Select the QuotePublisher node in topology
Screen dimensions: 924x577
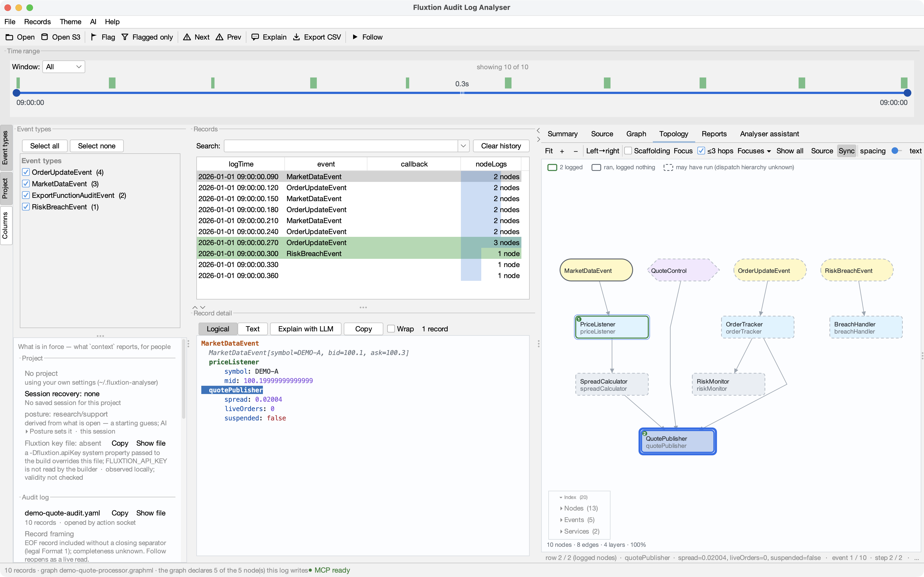tap(677, 442)
